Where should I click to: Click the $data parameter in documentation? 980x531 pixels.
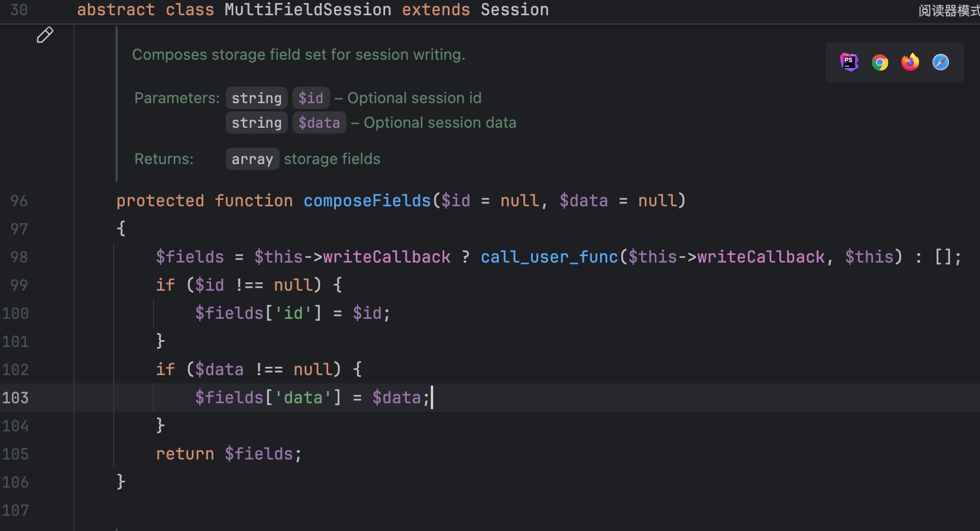click(x=319, y=122)
